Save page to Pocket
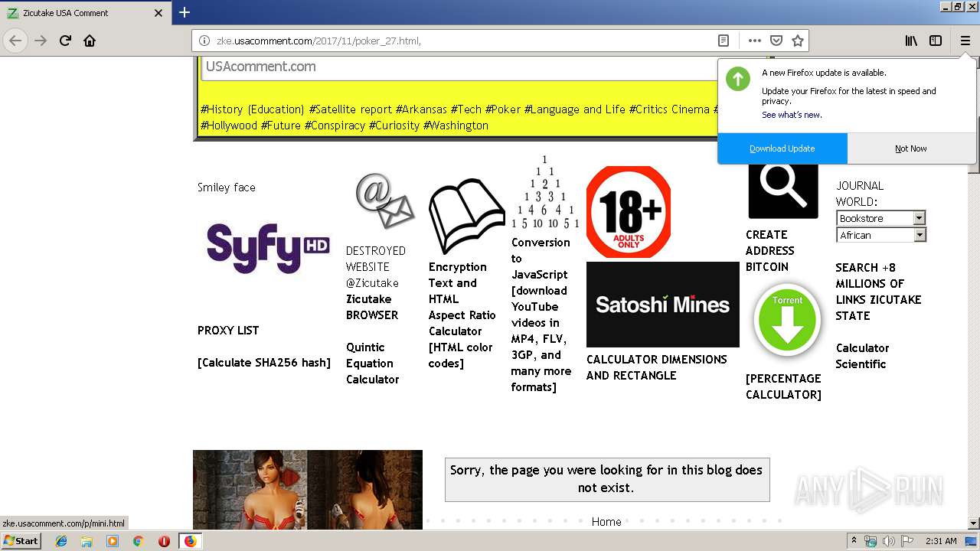The height and width of the screenshot is (551, 980). pos(776,41)
